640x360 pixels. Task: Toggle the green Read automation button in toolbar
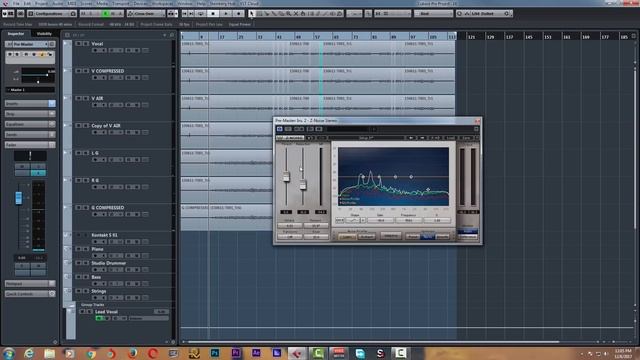coord(105,13)
